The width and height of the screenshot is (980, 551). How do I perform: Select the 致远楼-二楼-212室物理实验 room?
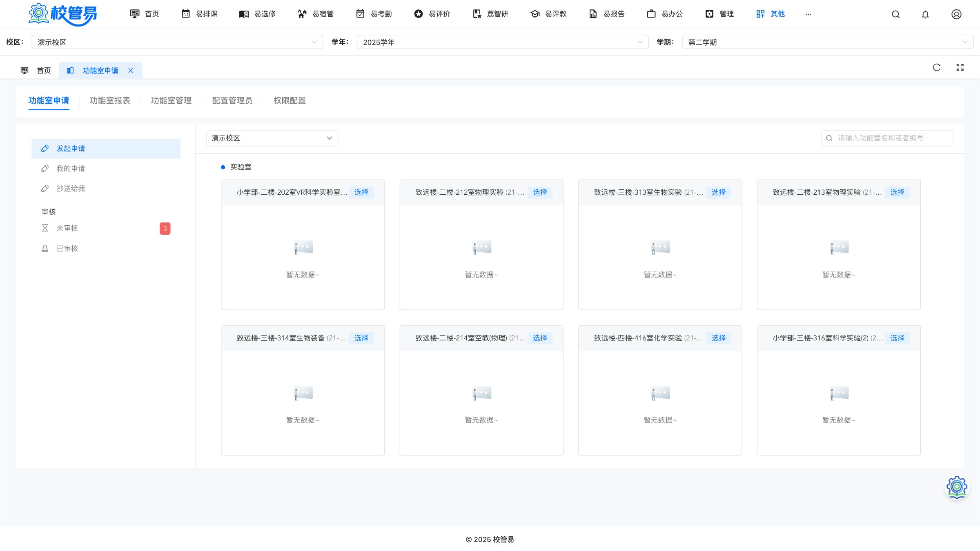(x=540, y=192)
